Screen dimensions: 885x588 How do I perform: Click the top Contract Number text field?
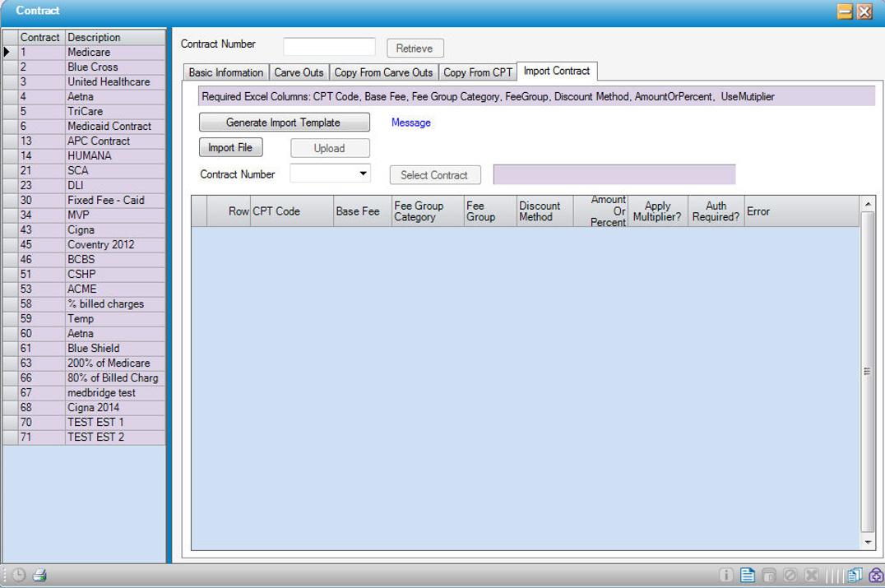click(x=329, y=47)
